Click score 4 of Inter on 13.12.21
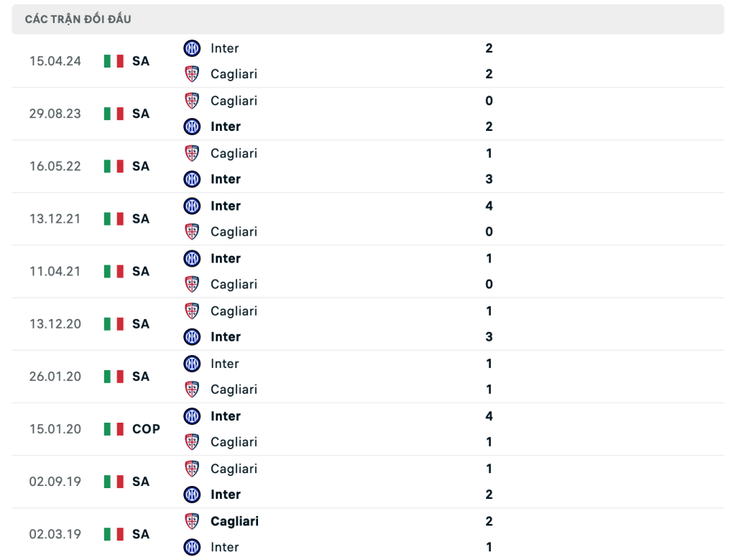736x560 pixels. pos(489,206)
